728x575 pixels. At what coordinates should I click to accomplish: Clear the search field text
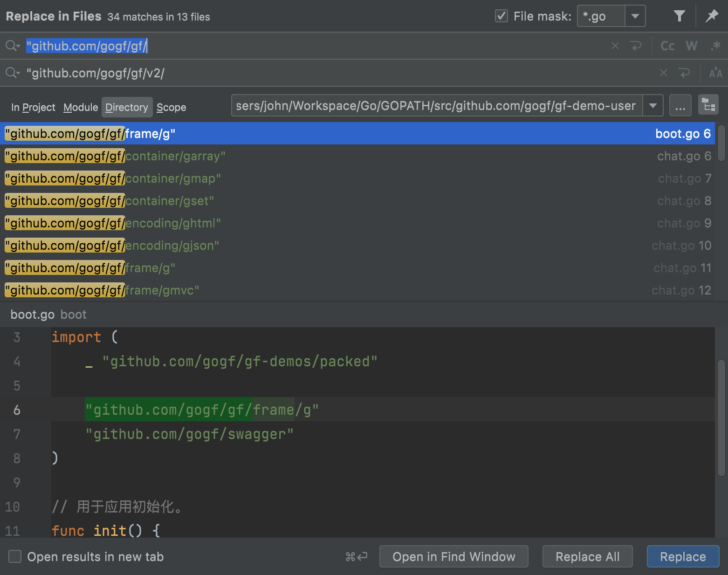pyautogui.click(x=615, y=46)
